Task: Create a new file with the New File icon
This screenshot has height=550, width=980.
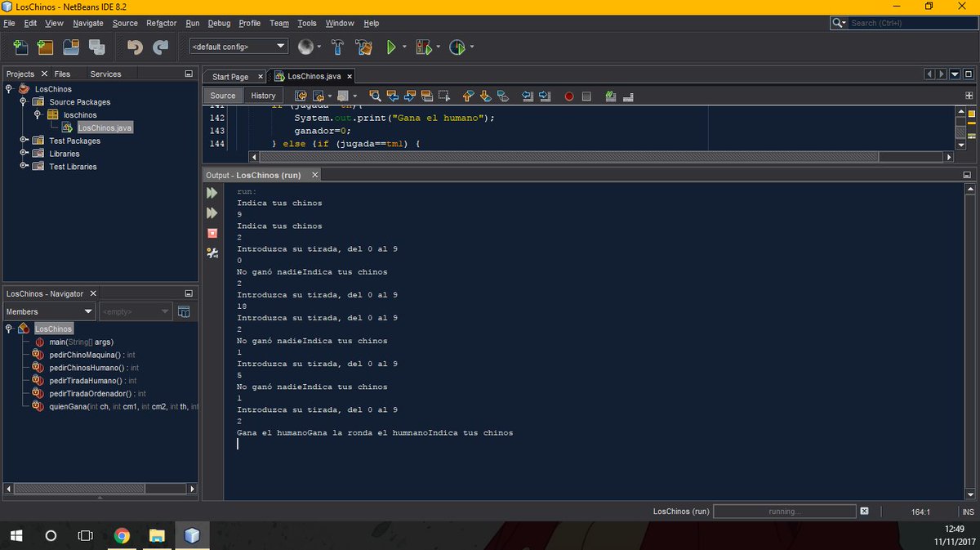Action: [x=20, y=47]
